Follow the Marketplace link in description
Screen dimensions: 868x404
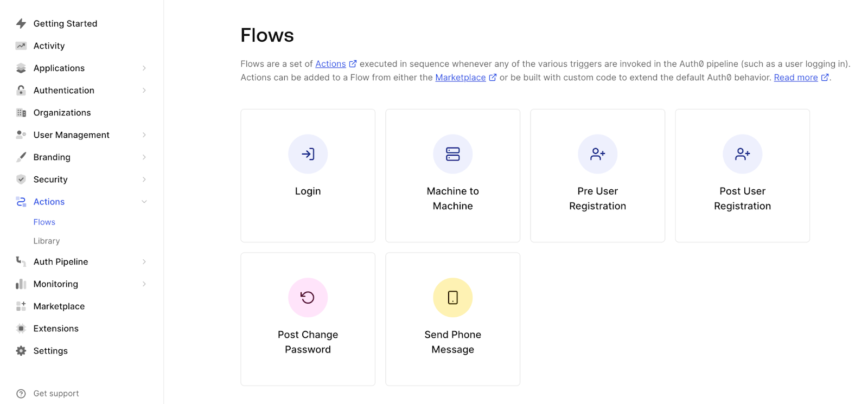(x=461, y=78)
